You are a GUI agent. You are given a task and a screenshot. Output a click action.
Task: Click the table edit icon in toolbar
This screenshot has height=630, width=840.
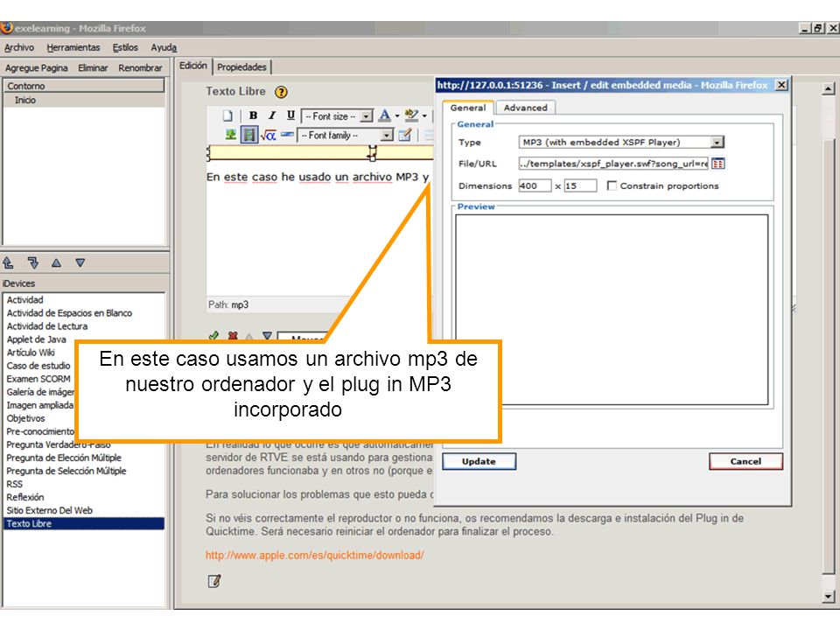click(405, 135)
